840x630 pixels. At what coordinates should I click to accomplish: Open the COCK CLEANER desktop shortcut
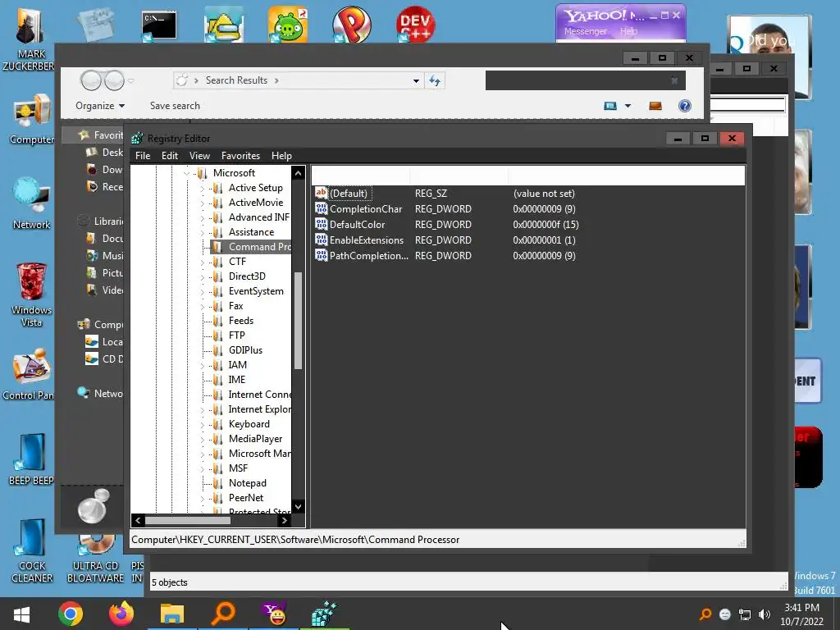click(32, 550)
